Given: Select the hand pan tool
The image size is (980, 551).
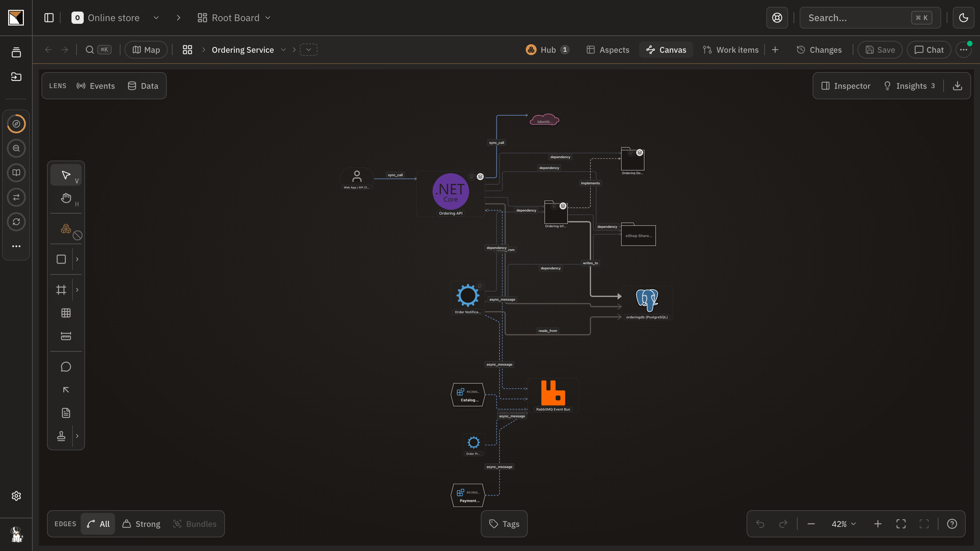Looking at the screenshot, I should (66, 198).
